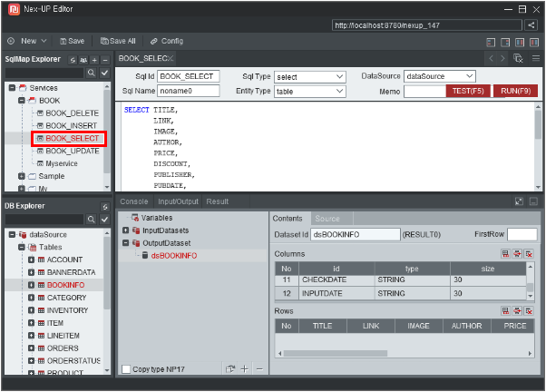Screen dimensions: 546x392
Task: Click the TEST(F5) button
Action: (468, 91)
